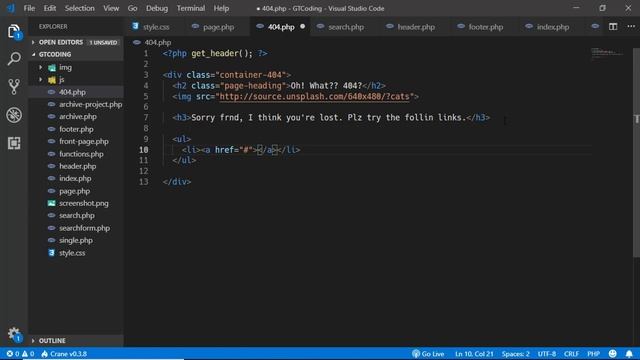The image size is (640, 360).
Task: Expand the img folder arrow
Action: tap(40, 67)
